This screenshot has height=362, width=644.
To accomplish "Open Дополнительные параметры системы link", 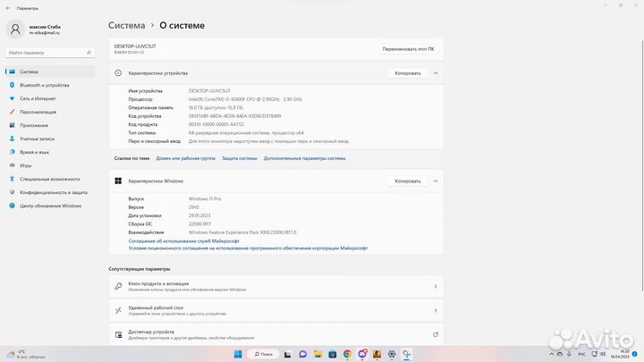I will coord(304,158).
